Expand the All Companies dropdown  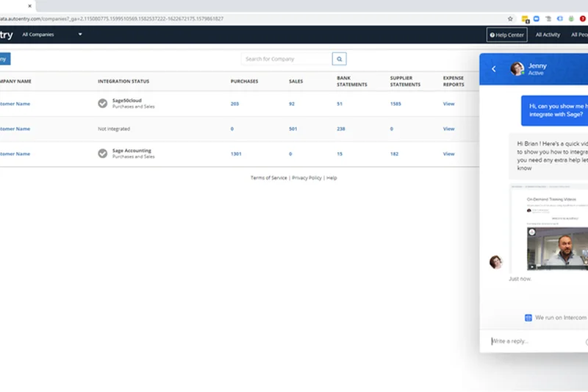point(80,35)
